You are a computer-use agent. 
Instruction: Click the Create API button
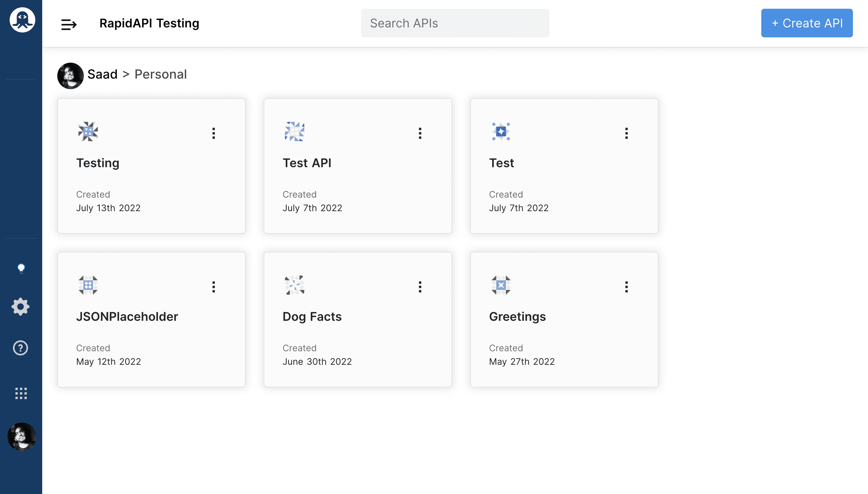coord(807,23)
